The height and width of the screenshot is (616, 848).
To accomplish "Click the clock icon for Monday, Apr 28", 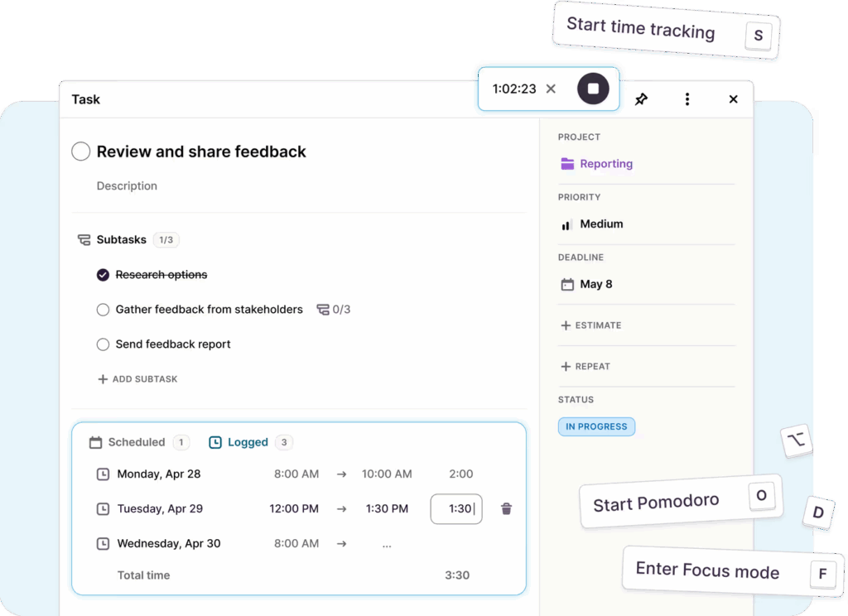I will 103,474.
